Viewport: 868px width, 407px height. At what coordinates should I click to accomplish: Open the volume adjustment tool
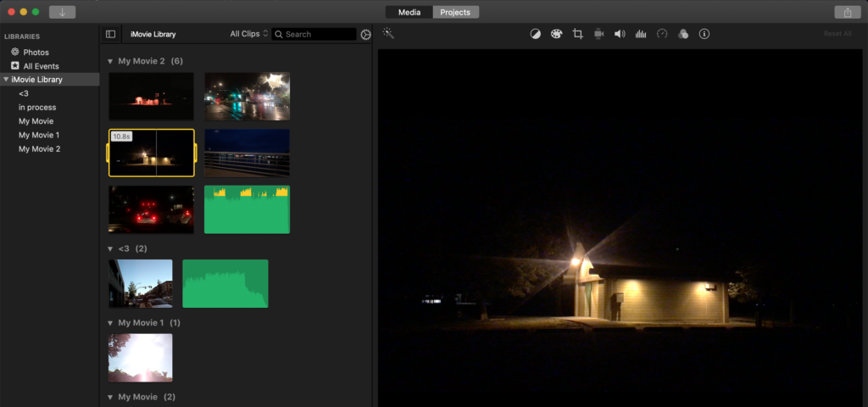(620, 34)
